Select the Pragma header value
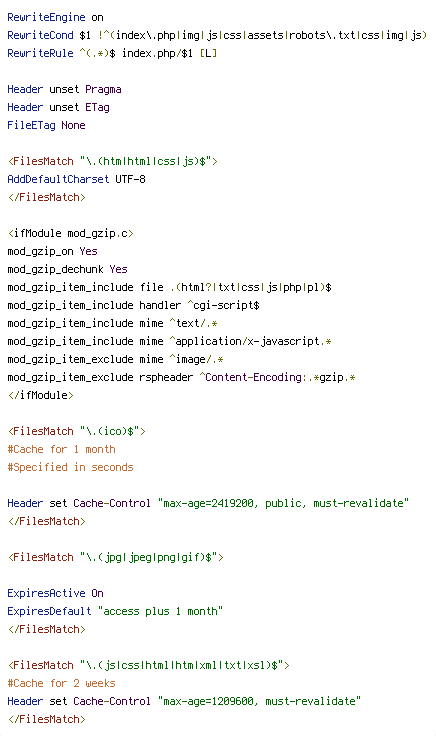The width and height of the screenshot is (436, 736). [103, 90]
